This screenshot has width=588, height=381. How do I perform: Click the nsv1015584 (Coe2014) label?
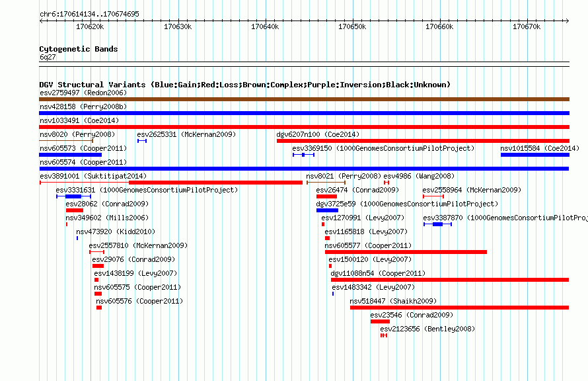[x=540, y=148]
